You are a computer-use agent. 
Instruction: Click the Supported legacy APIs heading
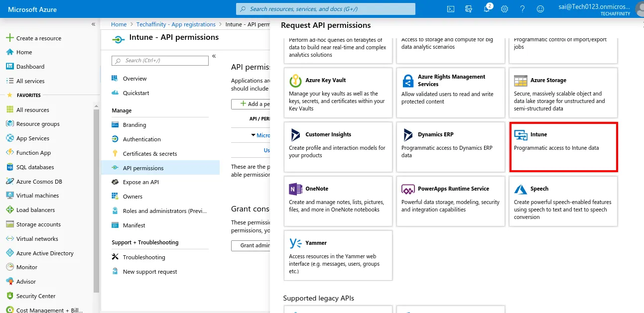coord(319,298)
